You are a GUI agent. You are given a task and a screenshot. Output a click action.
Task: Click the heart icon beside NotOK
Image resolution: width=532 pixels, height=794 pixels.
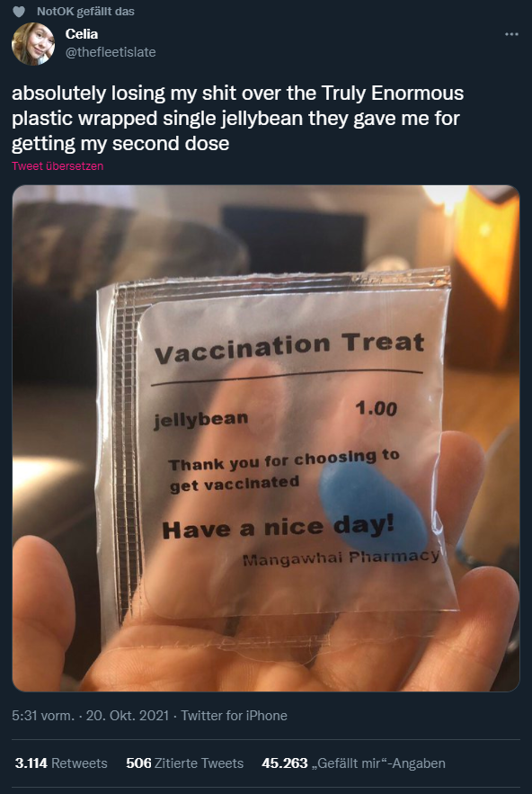point(18,12)
